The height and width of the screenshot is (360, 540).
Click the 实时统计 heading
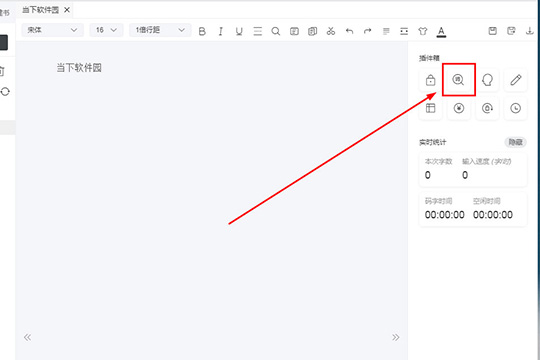coord(433,142)
